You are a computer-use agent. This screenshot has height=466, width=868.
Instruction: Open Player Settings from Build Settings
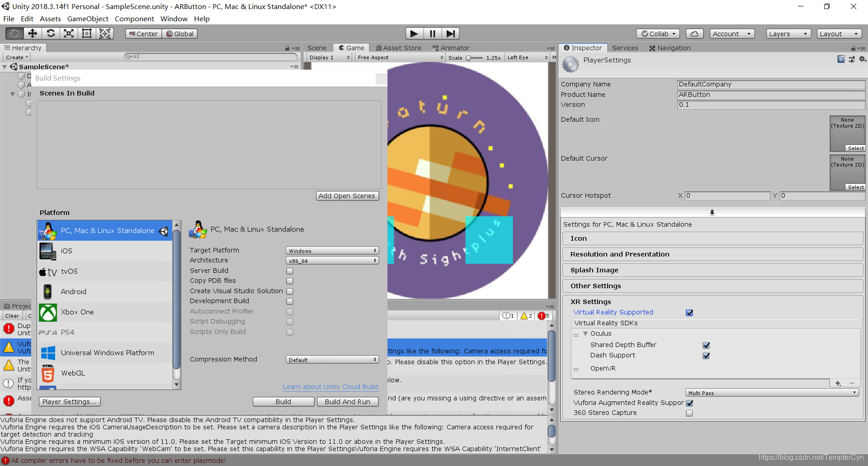(x=70, y=402)
